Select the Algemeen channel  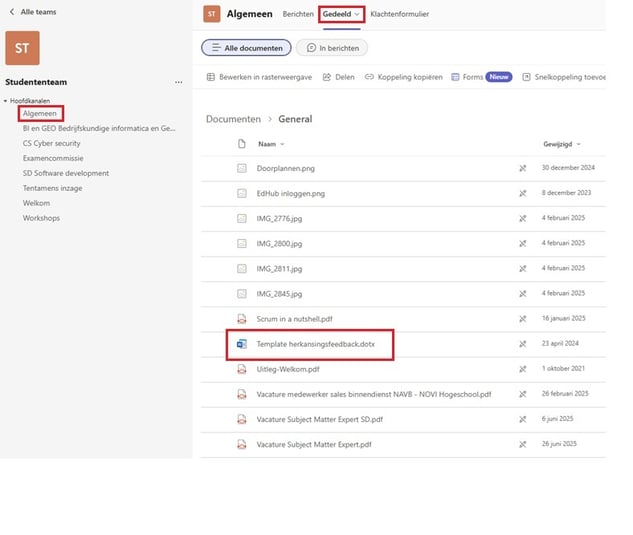(x=40, y=113)
